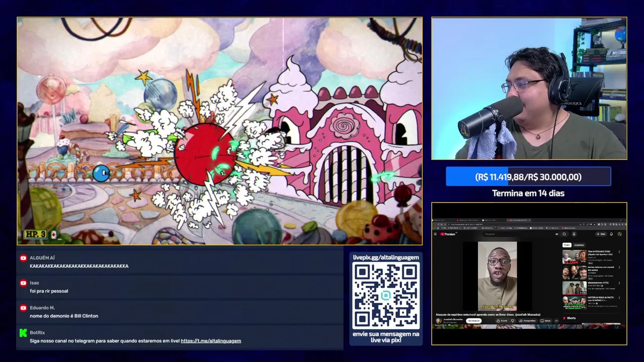
Task: Open the Malandramente (1972) thumbnail
Action: pyautogui.click(x=574, y=287)
